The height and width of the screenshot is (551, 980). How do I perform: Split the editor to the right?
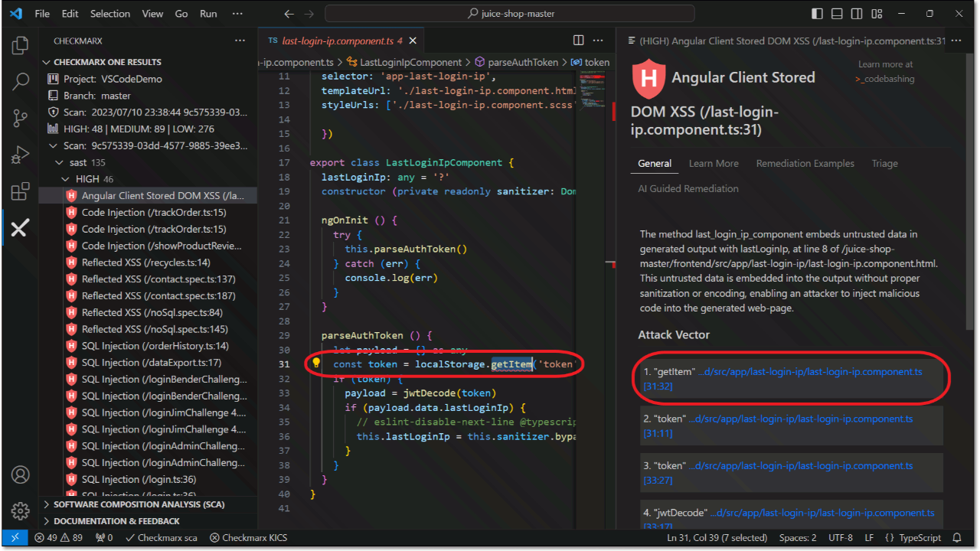[x=579, y=41]
